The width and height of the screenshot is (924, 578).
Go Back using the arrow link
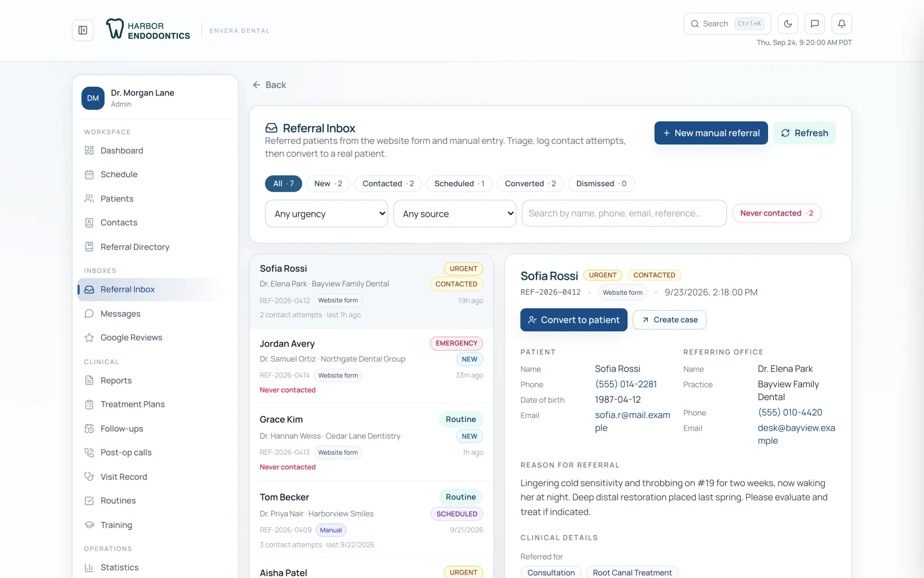click(x=269, y=85)
